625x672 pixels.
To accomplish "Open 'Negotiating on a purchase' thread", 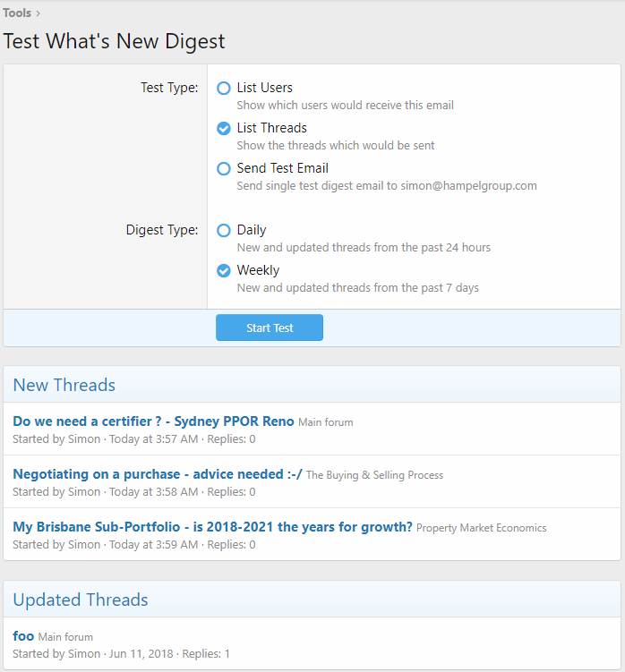I will point(158,474).
